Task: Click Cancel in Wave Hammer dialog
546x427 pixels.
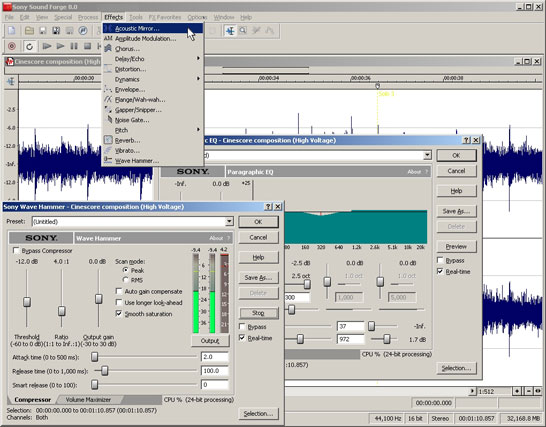Action: [x=258, y=238]
